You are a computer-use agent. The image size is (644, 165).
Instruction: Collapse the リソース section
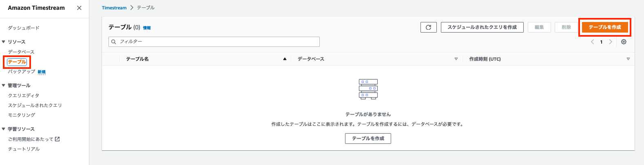4,42
